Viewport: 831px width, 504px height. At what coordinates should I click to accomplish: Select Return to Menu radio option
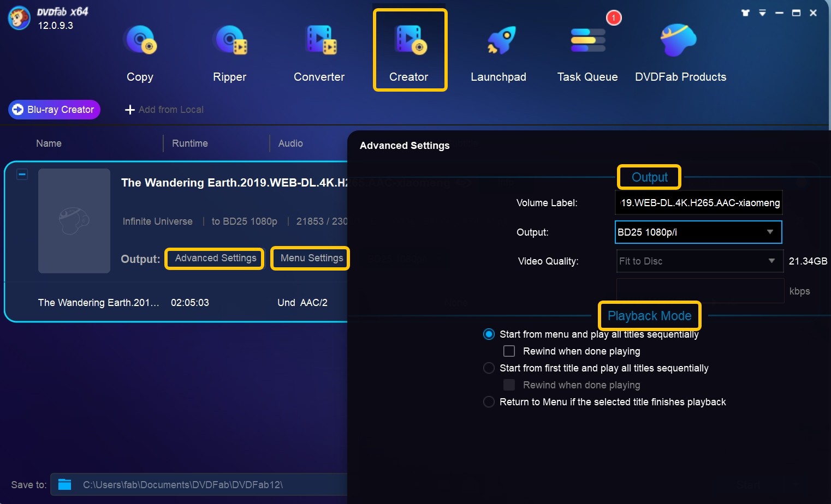coord(489,402)
